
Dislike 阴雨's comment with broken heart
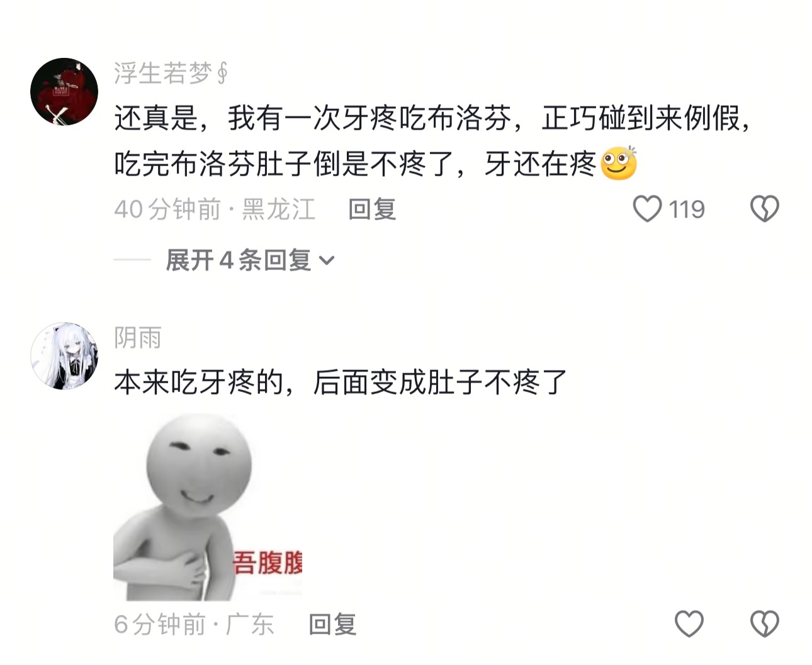pos(765,624)
